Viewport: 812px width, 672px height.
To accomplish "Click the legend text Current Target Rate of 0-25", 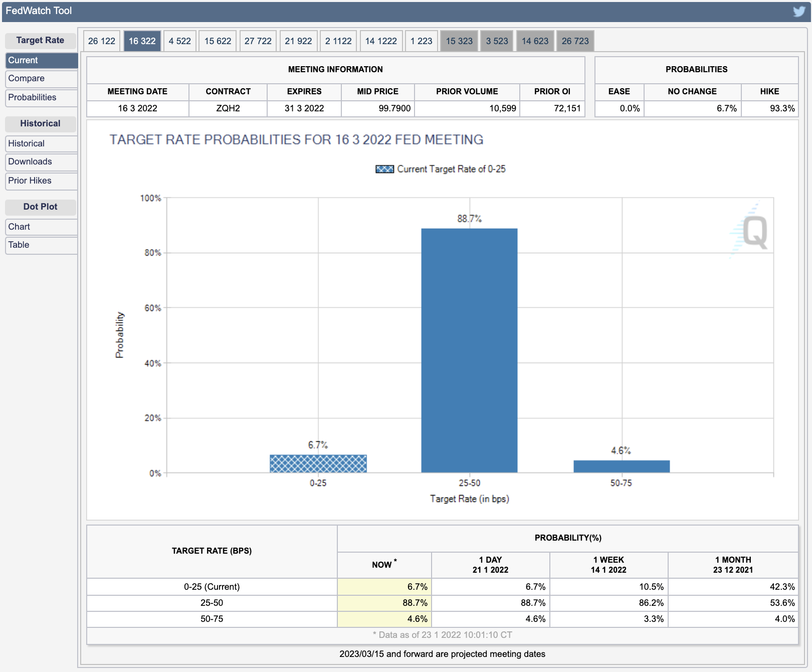I will click(x=451, y=169).
